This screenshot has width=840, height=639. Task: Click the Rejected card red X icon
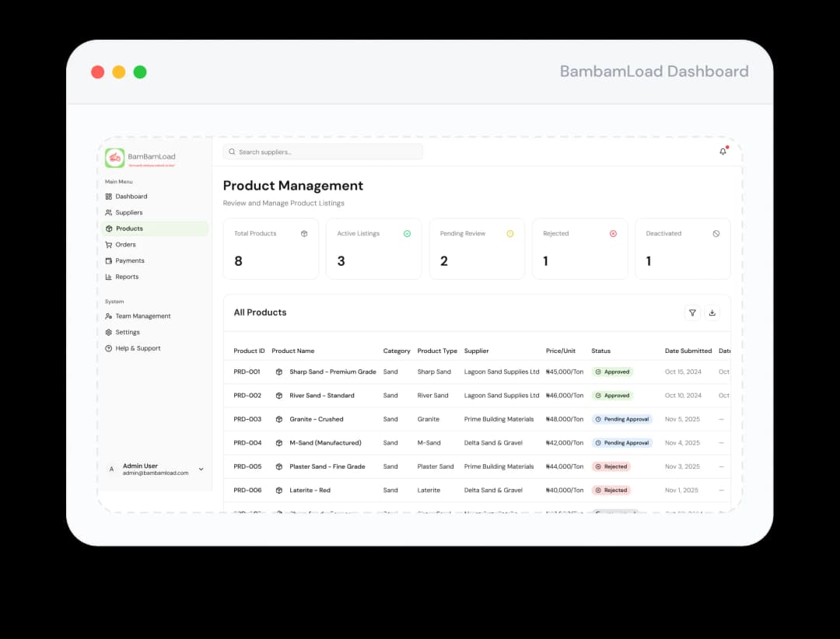click(x=613, y=233)
